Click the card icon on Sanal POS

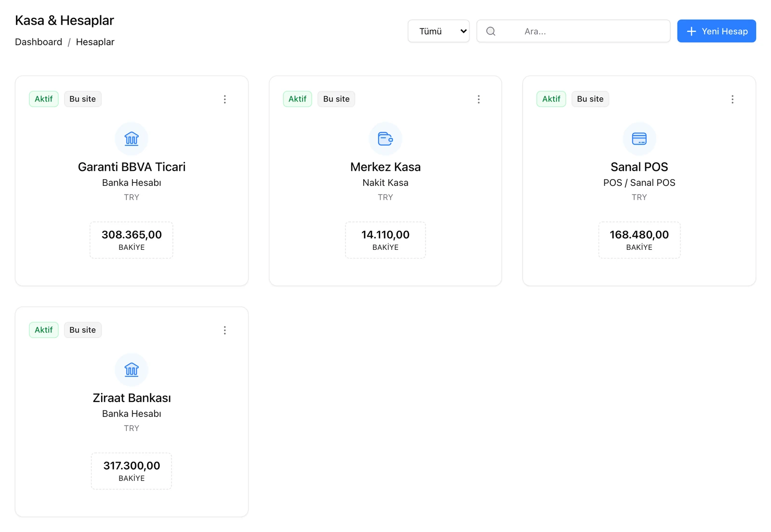coord(639,139)
